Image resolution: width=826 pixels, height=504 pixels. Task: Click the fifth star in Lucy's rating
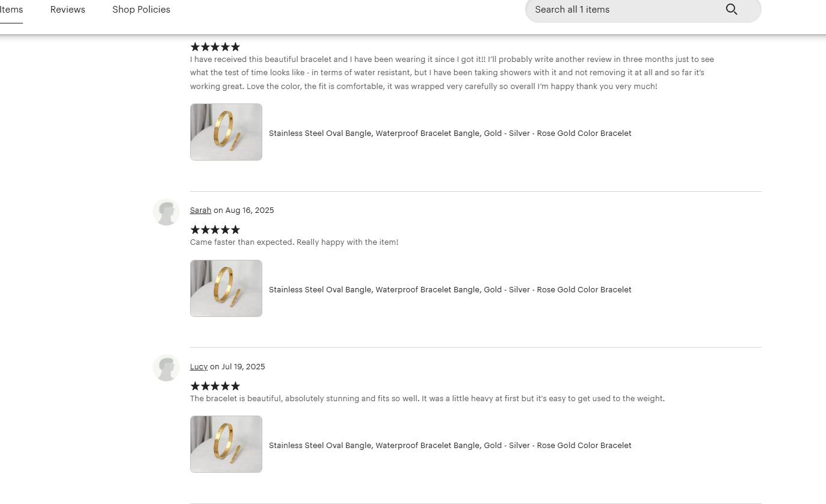[x=235, y=386]
